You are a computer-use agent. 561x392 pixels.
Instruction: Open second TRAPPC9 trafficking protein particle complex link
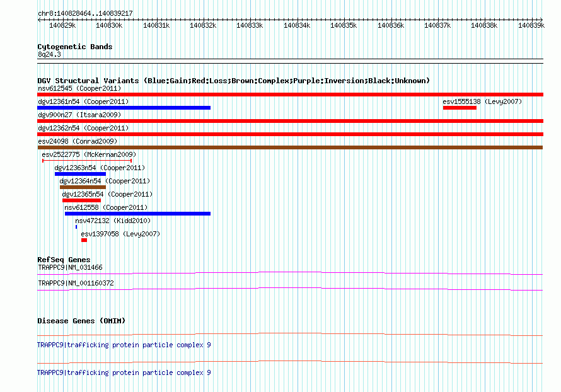124,372
